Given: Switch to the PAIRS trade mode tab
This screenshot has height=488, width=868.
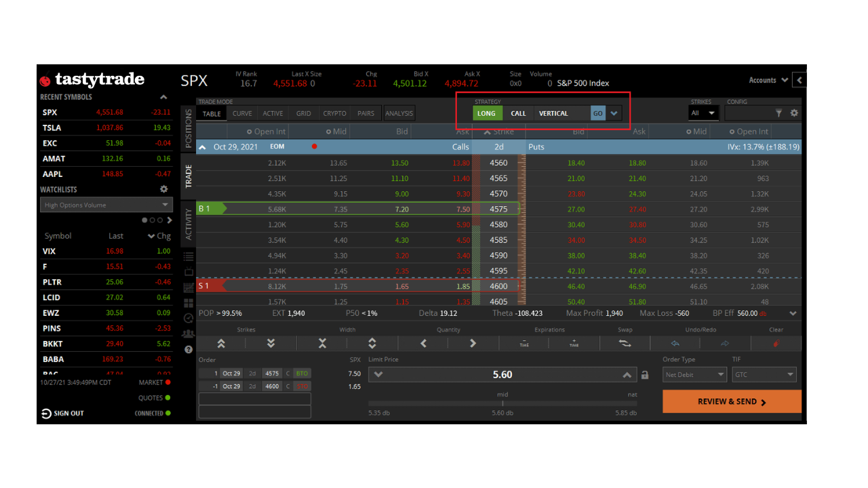Looking at the screenshot, I should click(x=366, y=114).
